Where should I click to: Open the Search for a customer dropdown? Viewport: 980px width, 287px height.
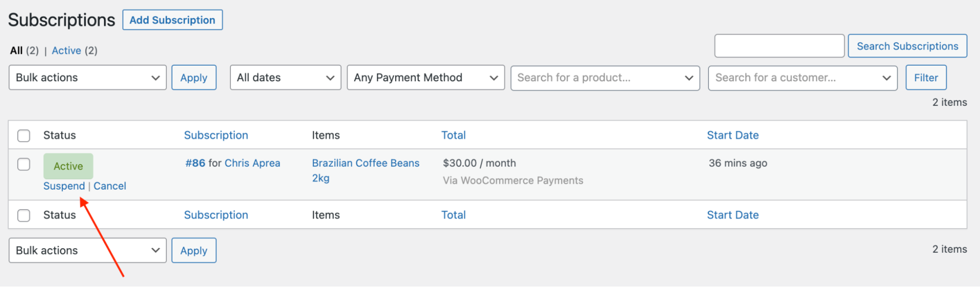(x=803, y=77)
